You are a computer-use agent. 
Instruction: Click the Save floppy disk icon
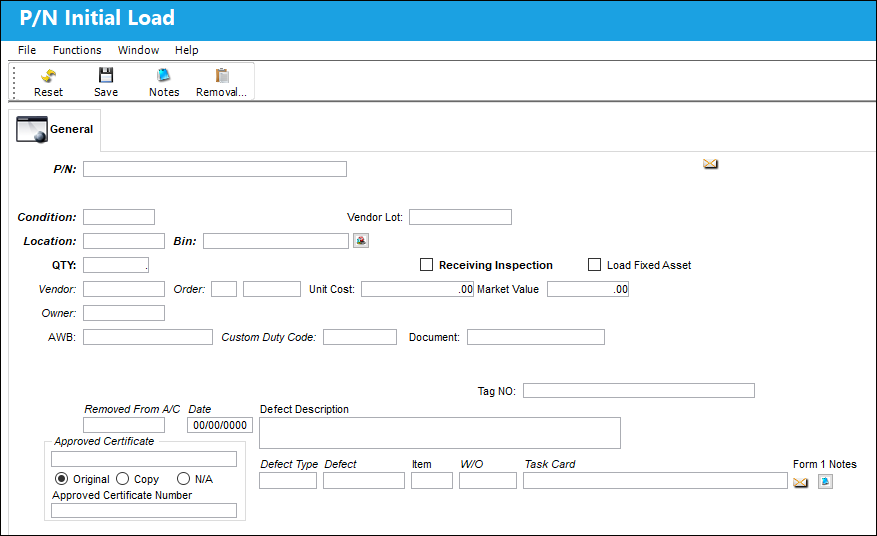click(x=106, y=75)
